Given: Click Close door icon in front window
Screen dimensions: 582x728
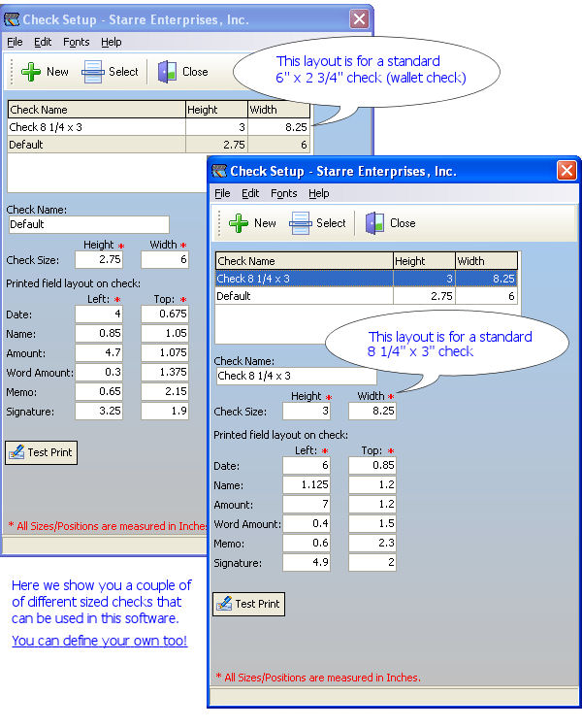Looking at the screenshot, I should (x=374, y=223).
